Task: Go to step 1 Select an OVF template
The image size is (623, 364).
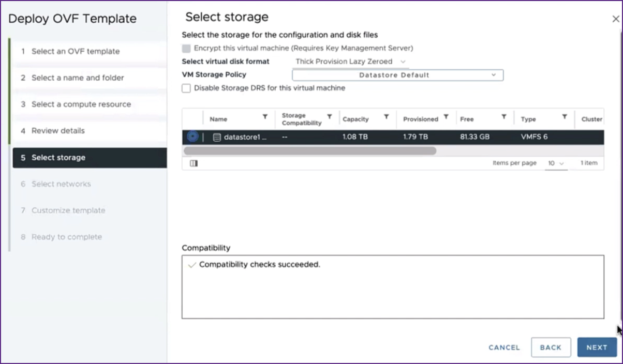Action: click(88, 51)
